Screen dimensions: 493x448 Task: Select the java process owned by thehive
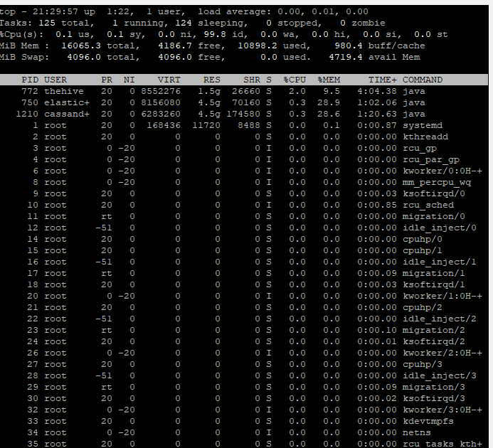[x=414, y=91]
